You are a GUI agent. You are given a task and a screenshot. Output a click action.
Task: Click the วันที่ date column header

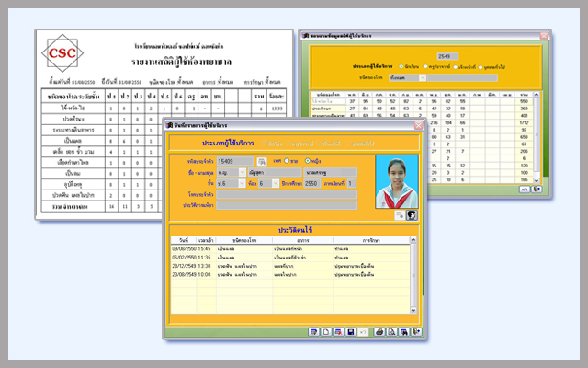[184, 240]
